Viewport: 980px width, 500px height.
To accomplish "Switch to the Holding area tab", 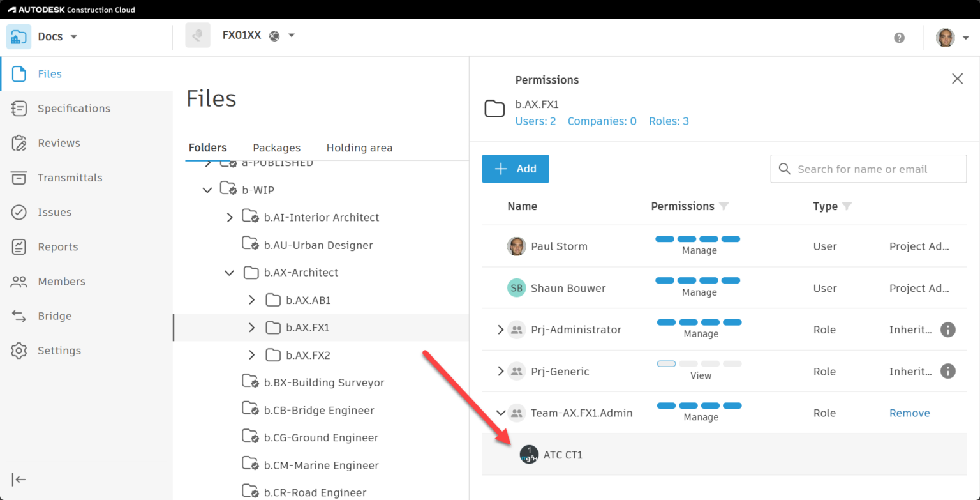I will [x=360, y=148].
